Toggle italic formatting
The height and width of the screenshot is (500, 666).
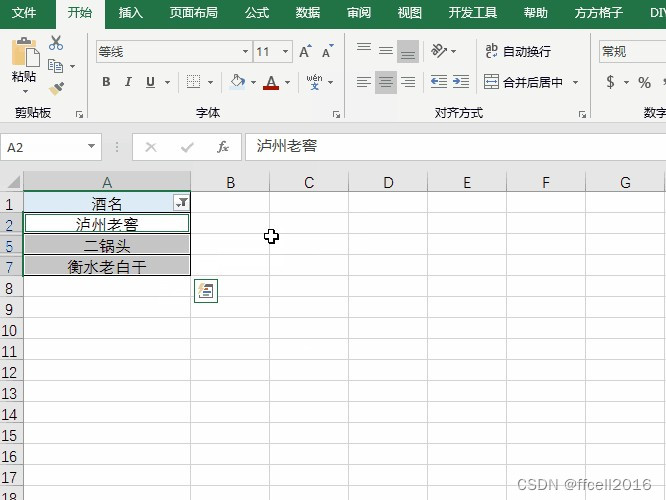click(128, 82)
